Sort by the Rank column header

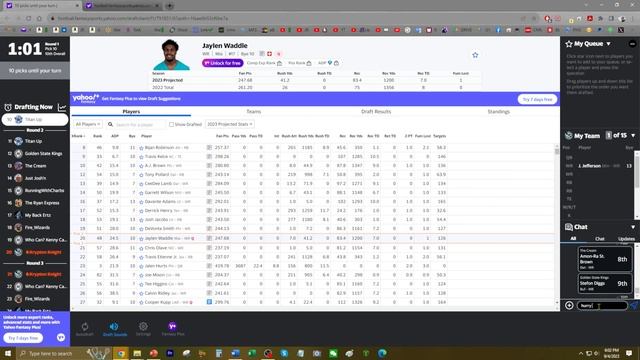tap(98, 136)
